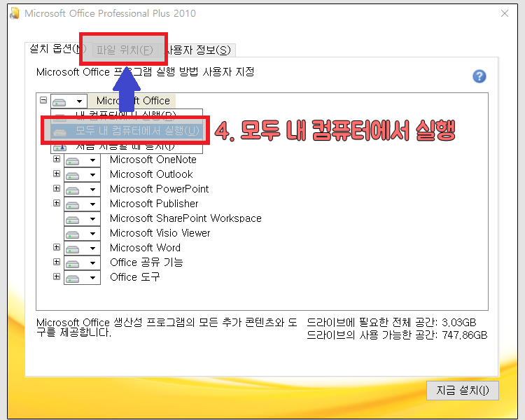Click the available space 747.86GB text
Screen dimensions: 525x420
397,335
